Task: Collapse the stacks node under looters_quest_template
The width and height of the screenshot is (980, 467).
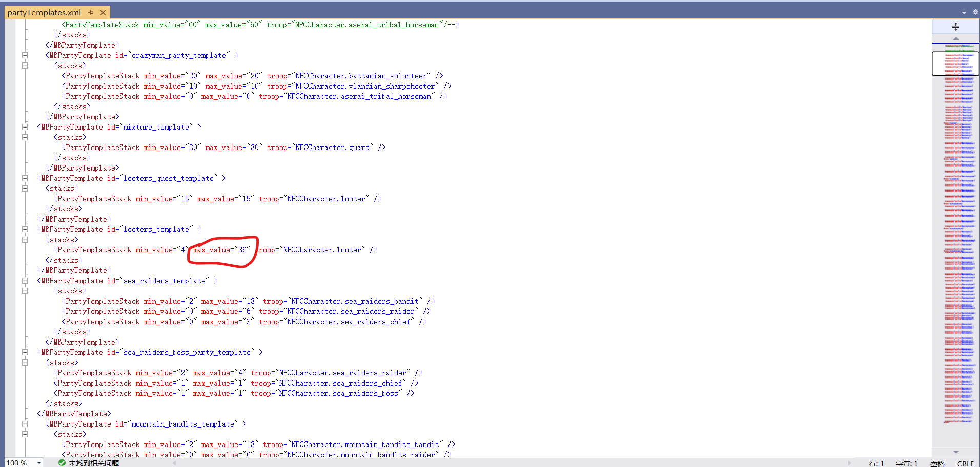Action: tap(25, 188)
